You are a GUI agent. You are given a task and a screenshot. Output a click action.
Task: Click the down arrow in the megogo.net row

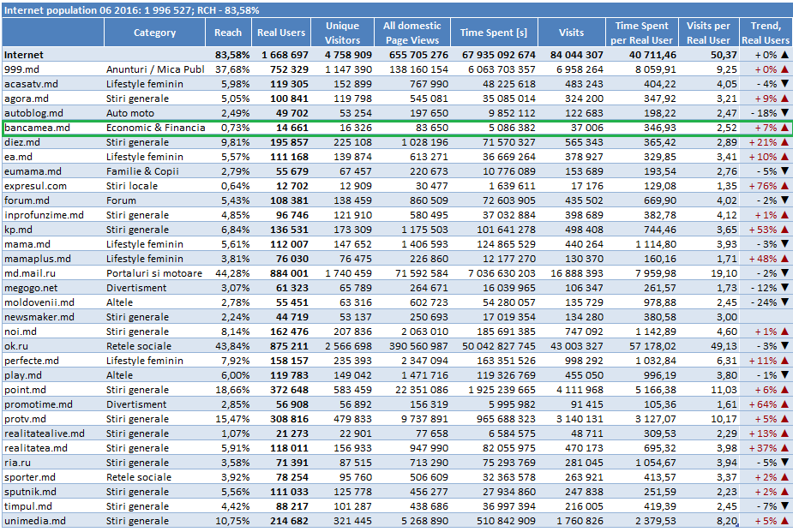point(784,288)
